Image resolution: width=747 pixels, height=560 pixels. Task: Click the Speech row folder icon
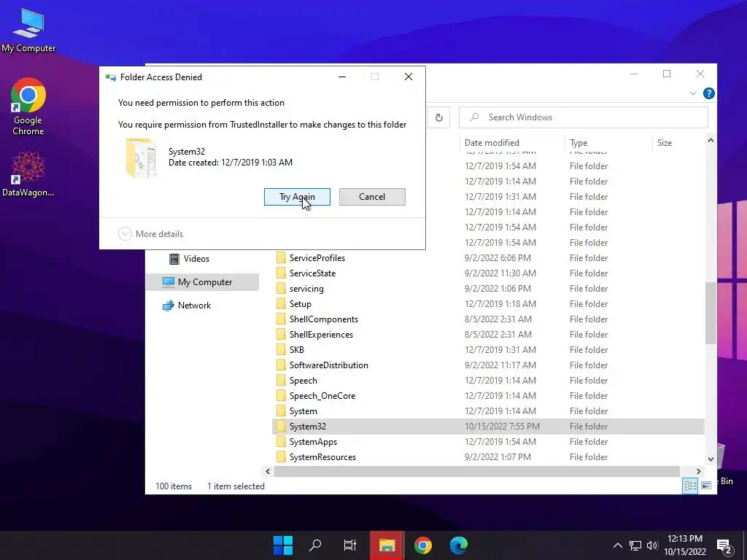[x=281, y=381]
